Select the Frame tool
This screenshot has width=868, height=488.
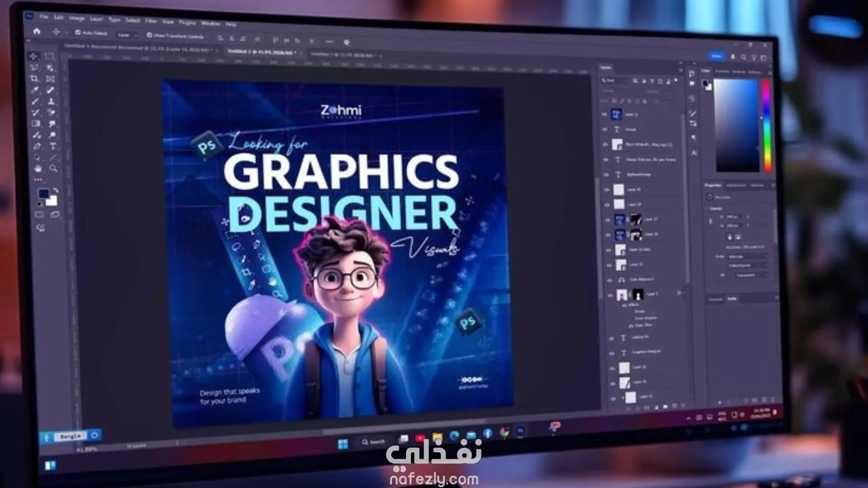(x=50, y=79)
